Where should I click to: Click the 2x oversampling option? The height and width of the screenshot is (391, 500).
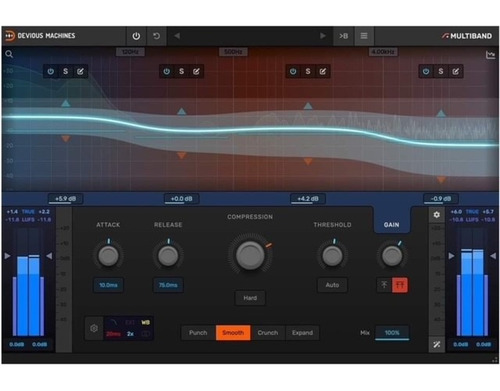tap(130, 334)
